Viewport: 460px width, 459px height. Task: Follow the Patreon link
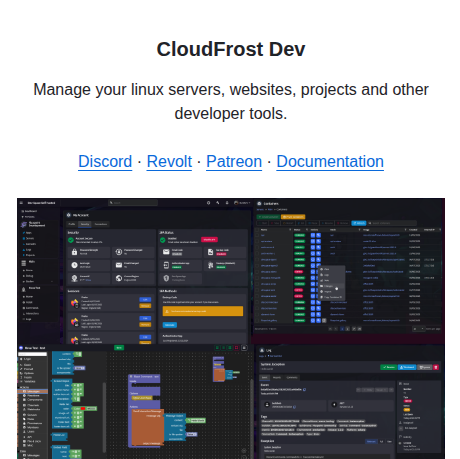click(x=234, y=162)
